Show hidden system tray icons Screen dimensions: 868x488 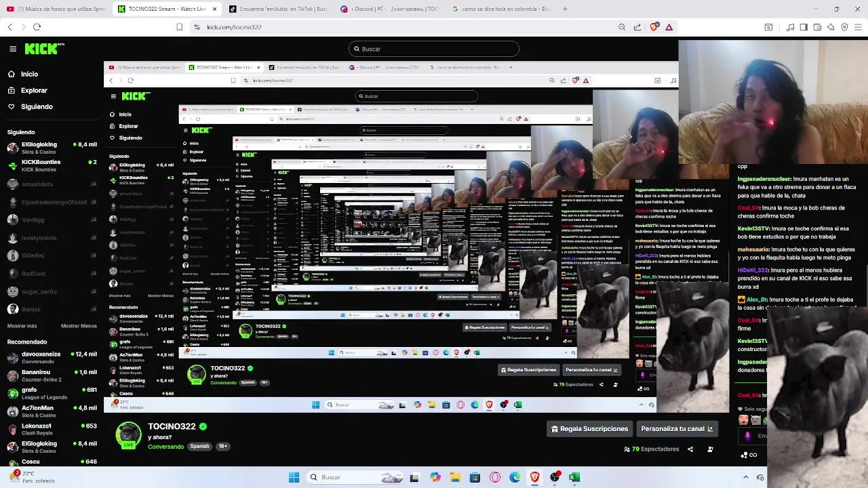[x=746, y=477]
